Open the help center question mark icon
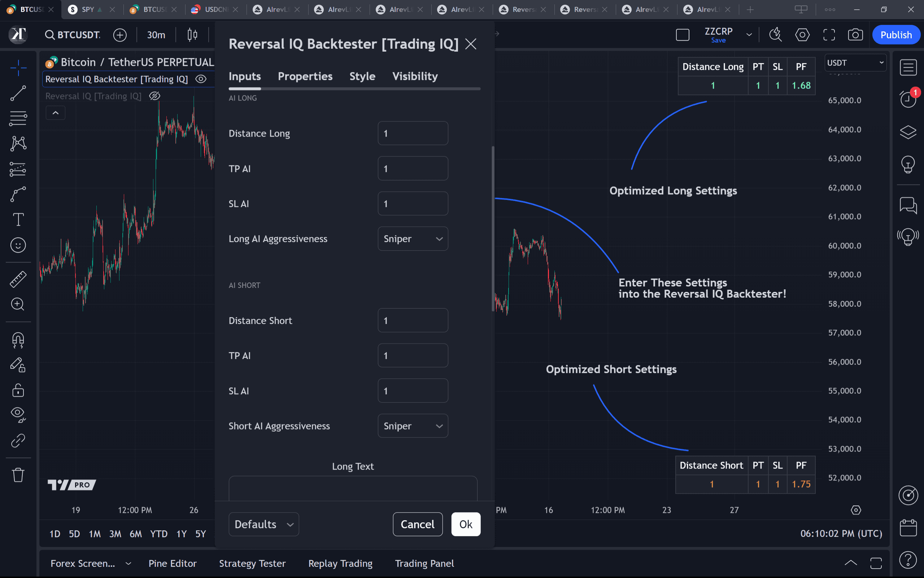This screenshot has width=924, height=578. pos(908,560)
